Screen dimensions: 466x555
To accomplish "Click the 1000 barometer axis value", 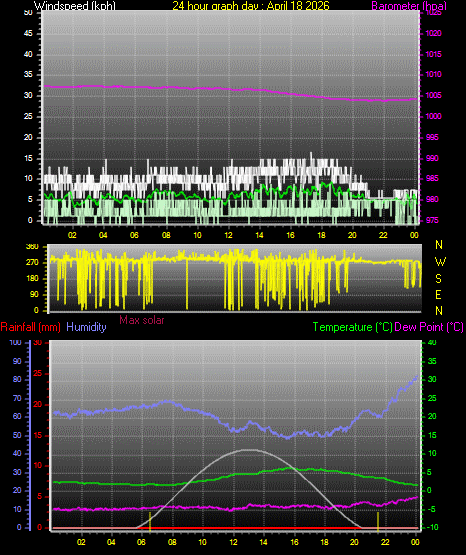I will [433, 116].
